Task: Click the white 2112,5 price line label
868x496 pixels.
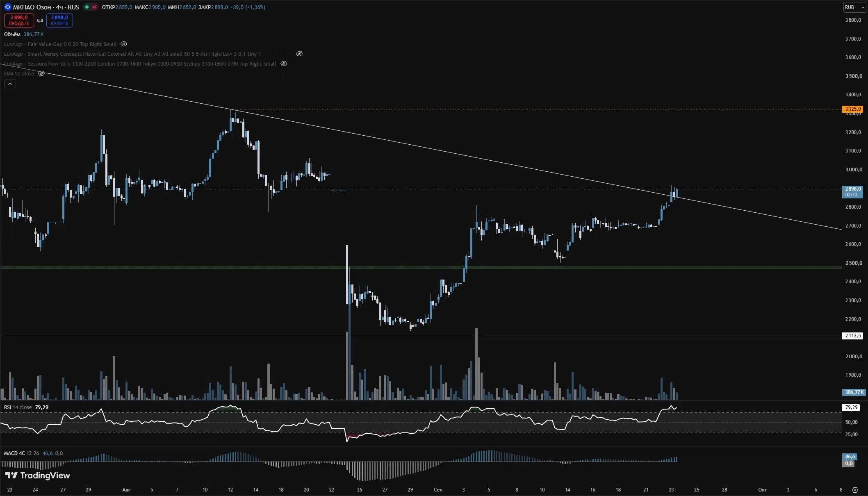Action: (853, 336)
